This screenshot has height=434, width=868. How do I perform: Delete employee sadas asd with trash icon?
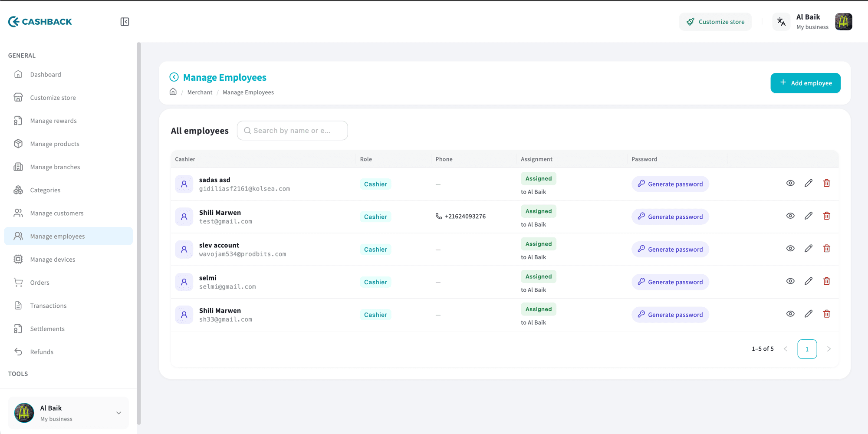point(827,184)
